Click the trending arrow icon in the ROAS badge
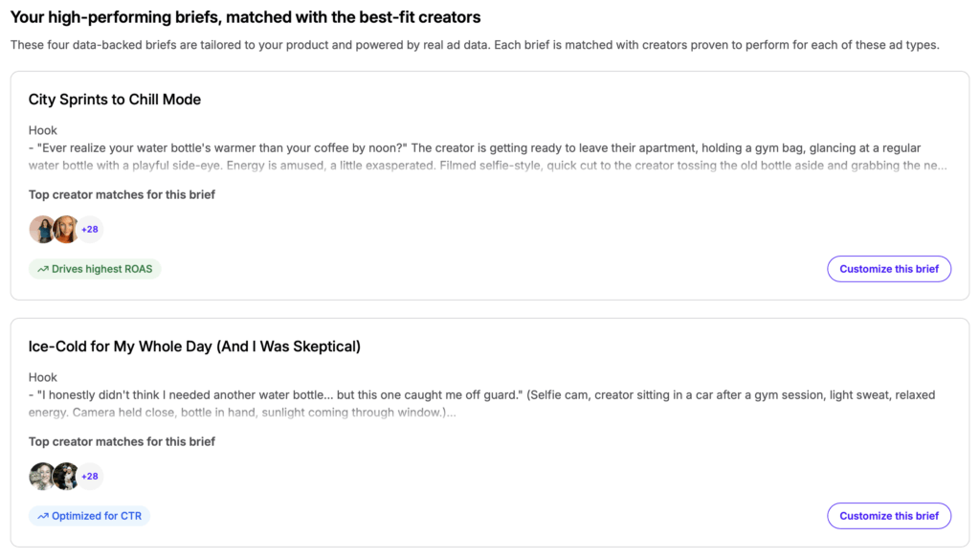The width and height of the screenshot is (980, 559). coord(43,269)
